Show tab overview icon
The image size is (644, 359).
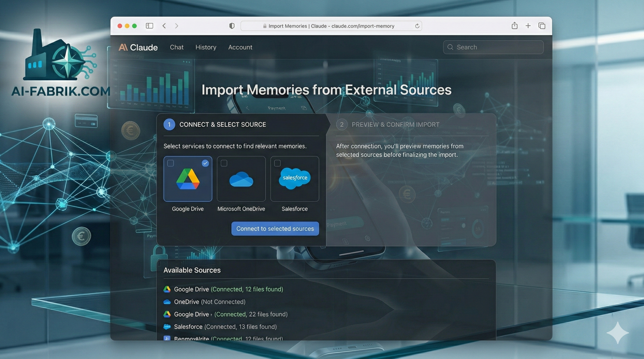542,26
